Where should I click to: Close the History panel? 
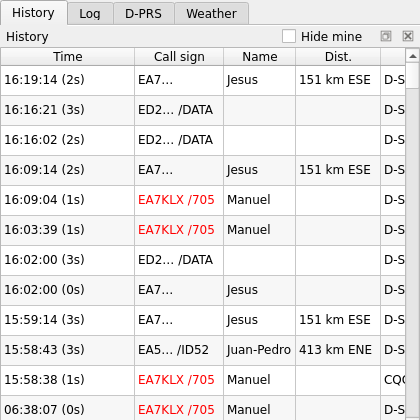click(408, 36)
